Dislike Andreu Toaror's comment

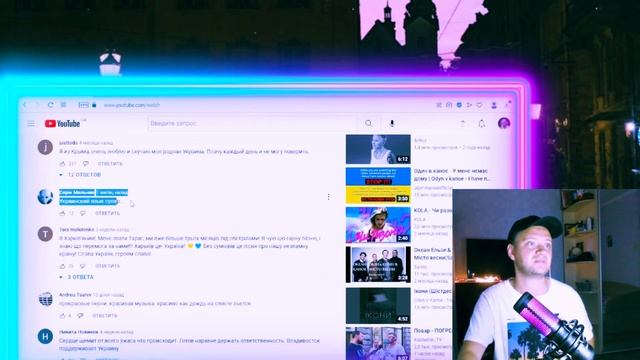(80, 316)
